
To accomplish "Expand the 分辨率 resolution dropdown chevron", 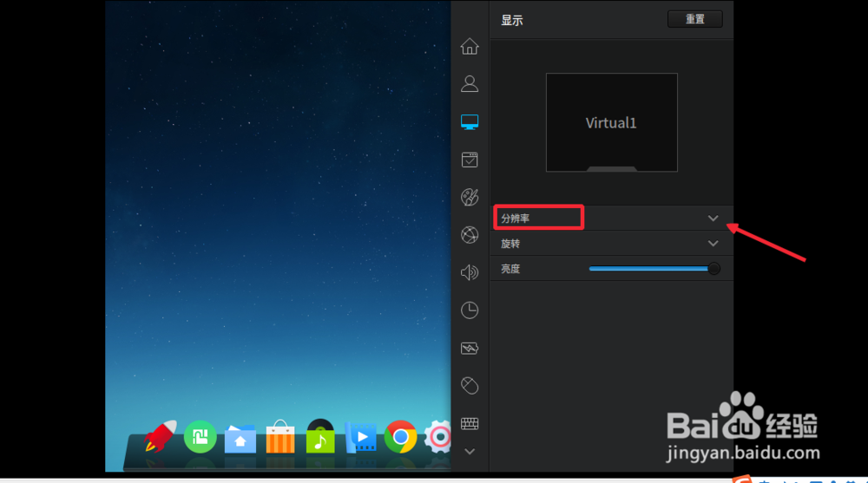I will [x=713, y=219].
